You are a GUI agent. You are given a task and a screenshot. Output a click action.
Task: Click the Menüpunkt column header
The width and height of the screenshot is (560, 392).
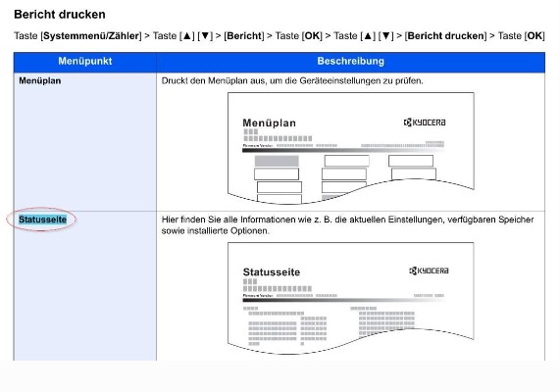tap(85, 61)
